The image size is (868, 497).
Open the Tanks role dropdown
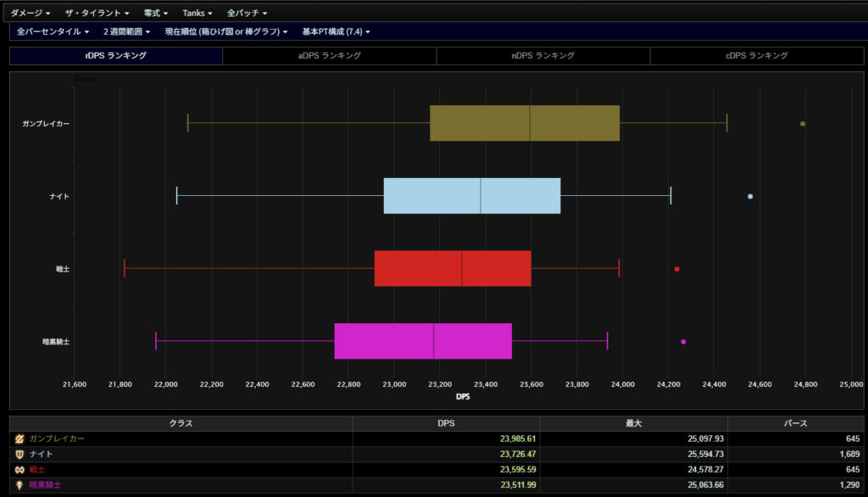198,14
